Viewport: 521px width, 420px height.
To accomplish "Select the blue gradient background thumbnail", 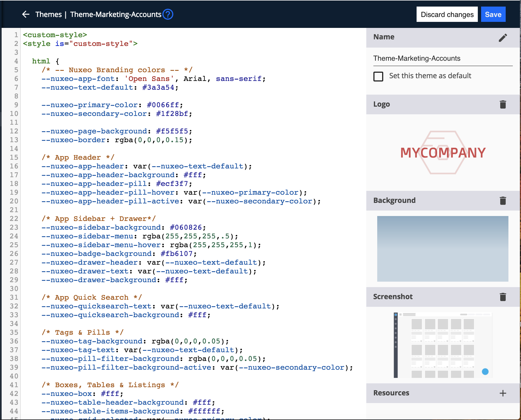I will [x=443, y=249].
